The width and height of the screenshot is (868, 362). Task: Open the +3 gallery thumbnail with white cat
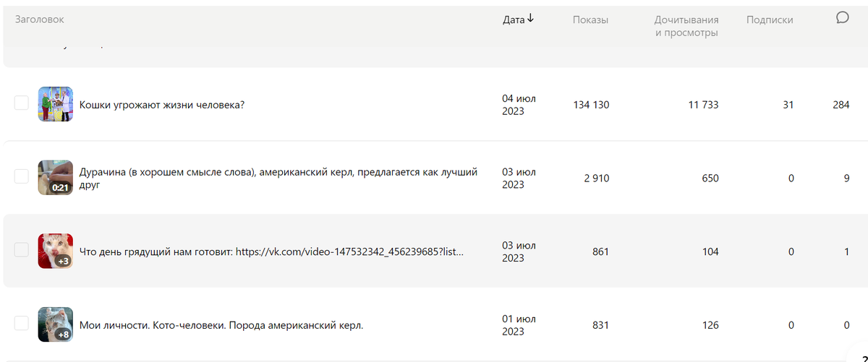coord(56,251)
